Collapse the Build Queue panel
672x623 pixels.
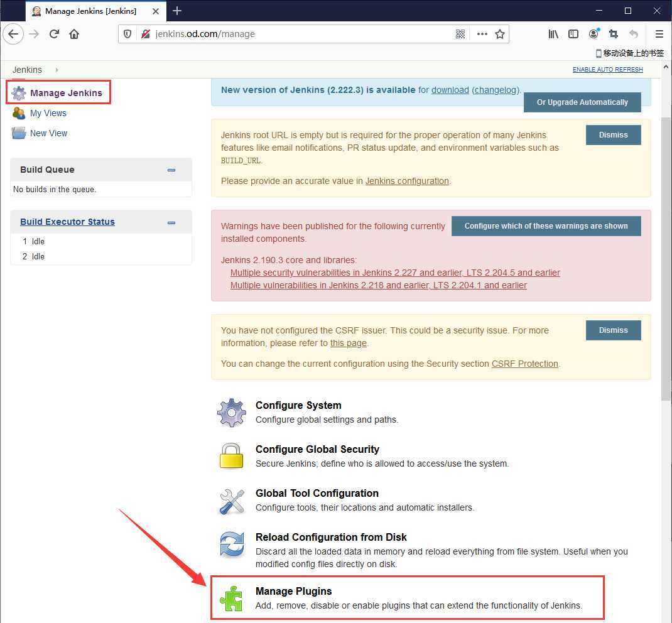point(171,170)
